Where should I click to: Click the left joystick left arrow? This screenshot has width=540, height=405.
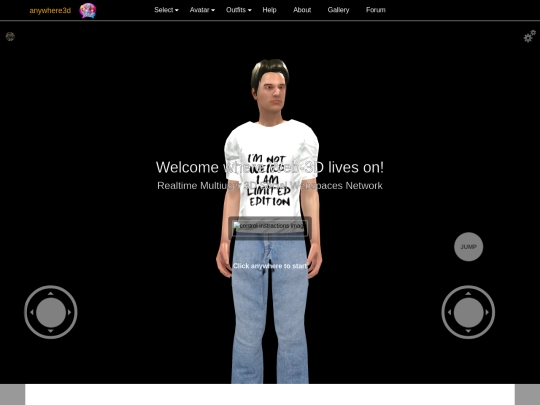click(32, 312)
